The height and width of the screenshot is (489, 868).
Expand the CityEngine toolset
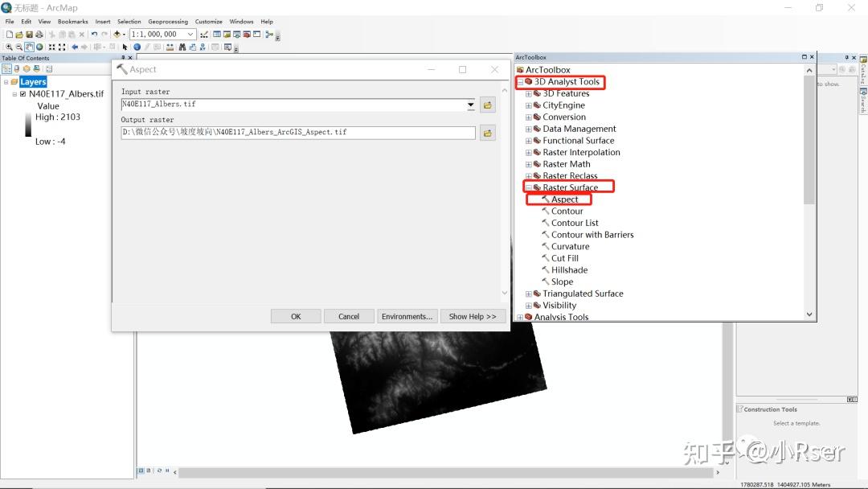pyautogui.click(x=529, y=105)
